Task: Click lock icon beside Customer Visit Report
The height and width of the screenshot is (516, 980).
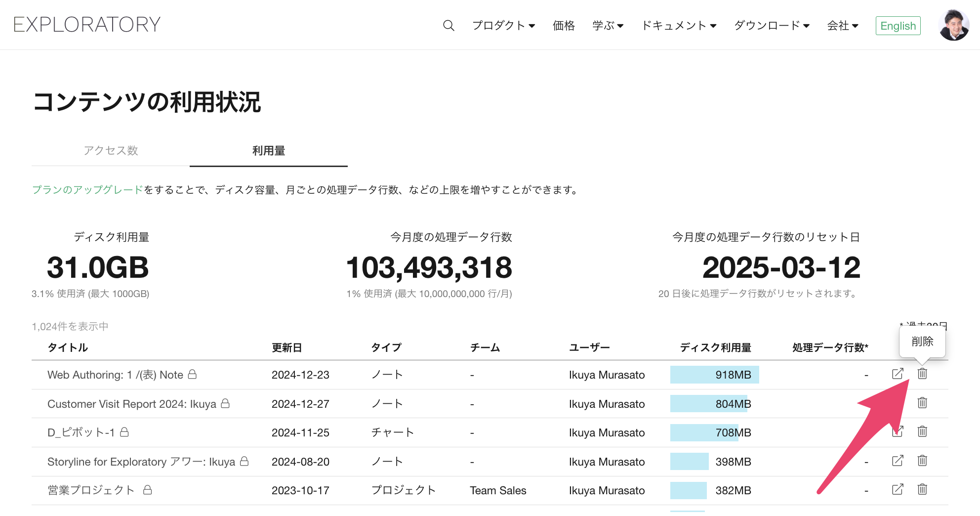Action: click(x=225, y=403)
